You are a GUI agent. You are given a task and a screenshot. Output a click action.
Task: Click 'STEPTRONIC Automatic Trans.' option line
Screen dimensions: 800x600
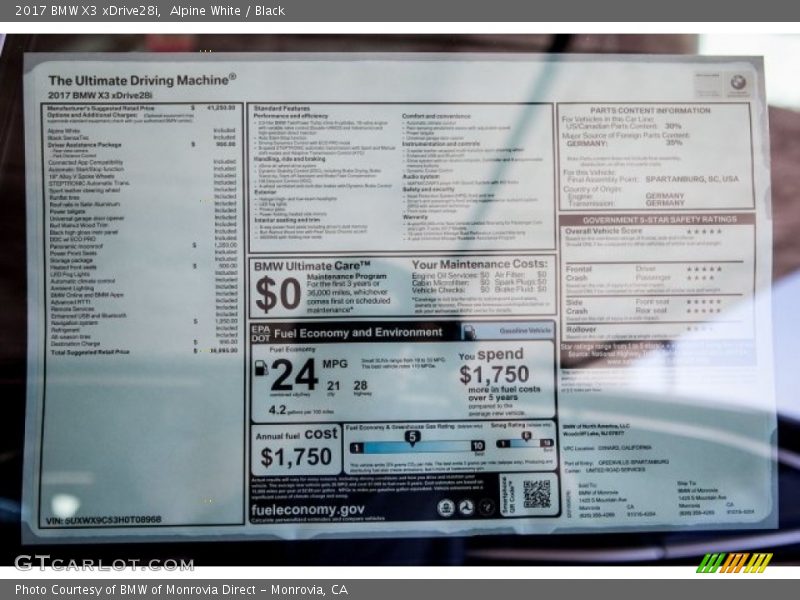point(142,183)
